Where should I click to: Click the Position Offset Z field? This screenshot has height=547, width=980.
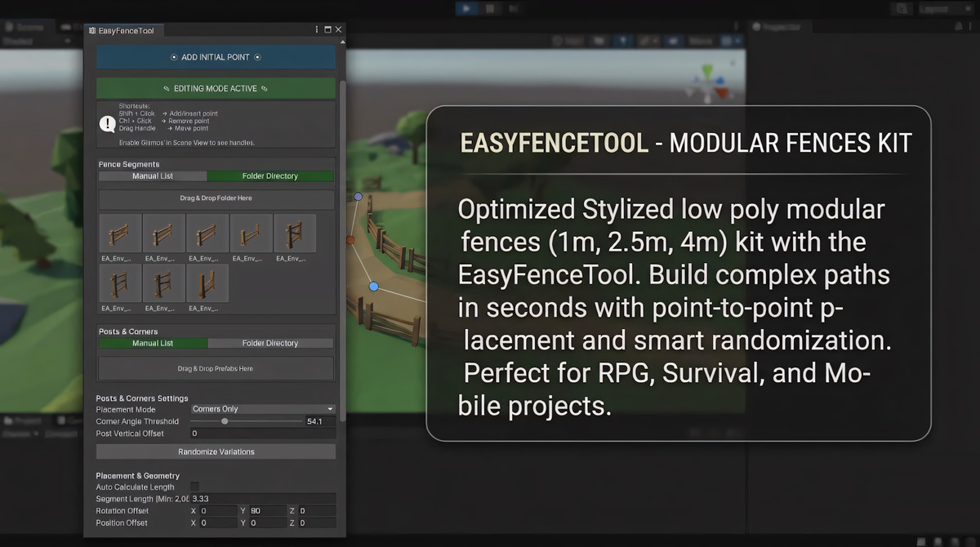click(317, 523)
